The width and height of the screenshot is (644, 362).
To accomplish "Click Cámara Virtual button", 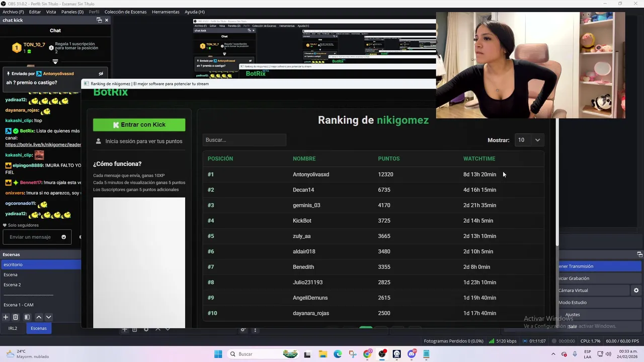I will (593, 291).
